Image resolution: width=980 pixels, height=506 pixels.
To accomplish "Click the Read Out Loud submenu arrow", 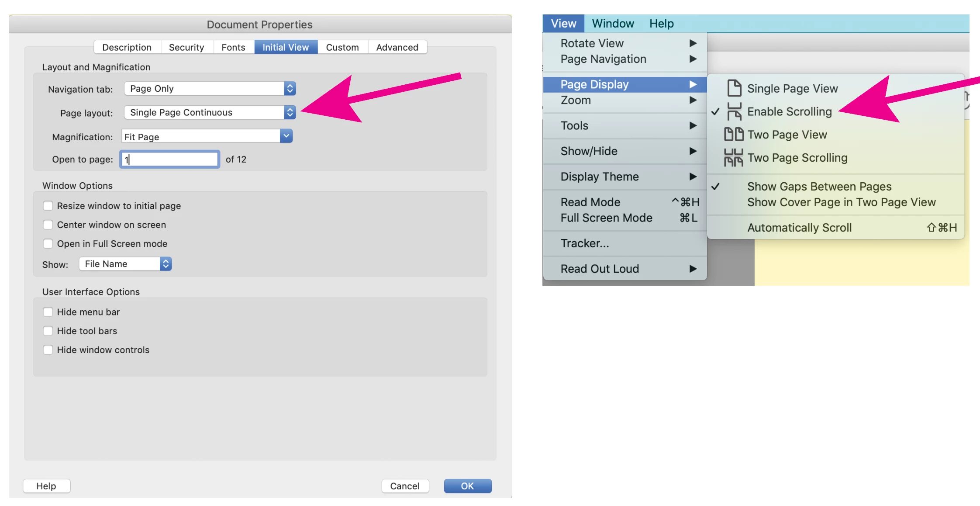I will coord(693,269).
